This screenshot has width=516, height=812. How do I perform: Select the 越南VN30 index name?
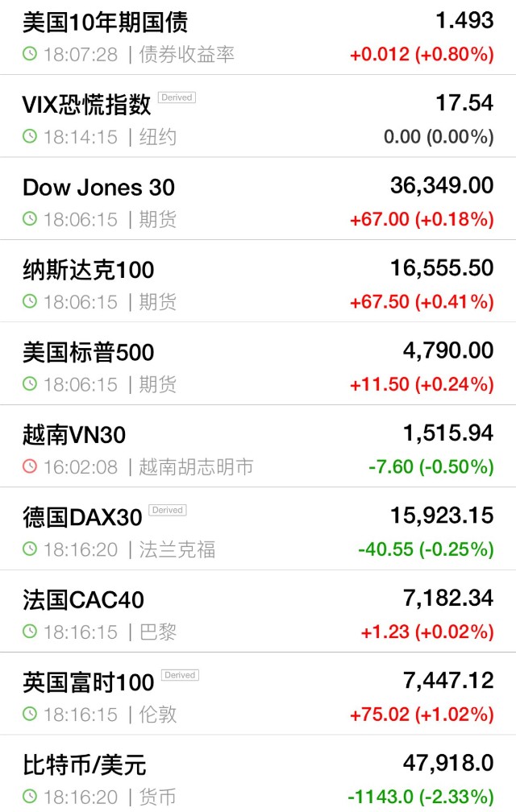[74, 435]
